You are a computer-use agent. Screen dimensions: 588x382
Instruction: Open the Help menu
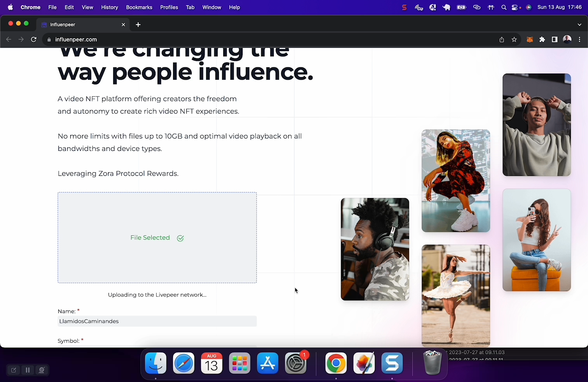pyautogui.click(x=234, y=7)
